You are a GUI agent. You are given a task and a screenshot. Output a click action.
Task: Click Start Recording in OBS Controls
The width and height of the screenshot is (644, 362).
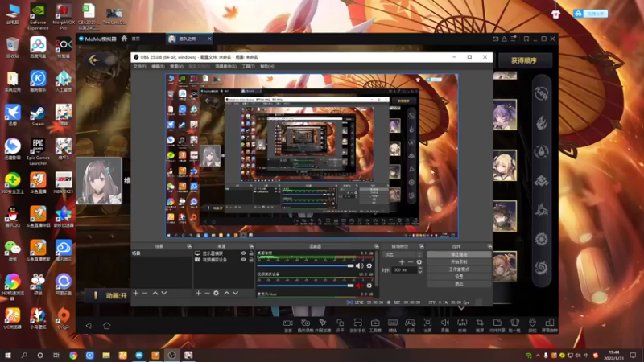[459, 262]
